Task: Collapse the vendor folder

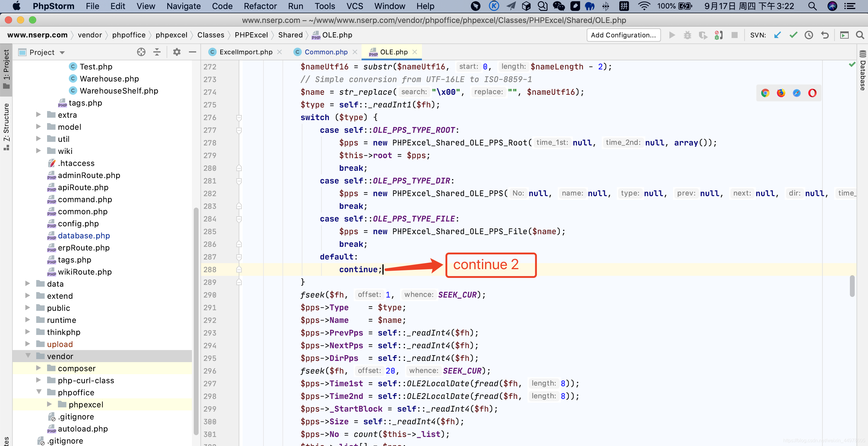Action: pos(28,356)
